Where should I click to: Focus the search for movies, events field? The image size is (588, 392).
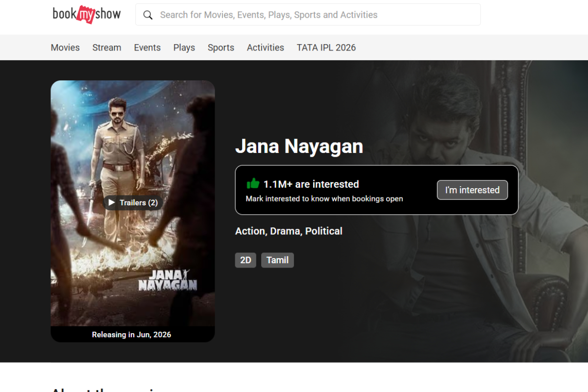point(308,15)
